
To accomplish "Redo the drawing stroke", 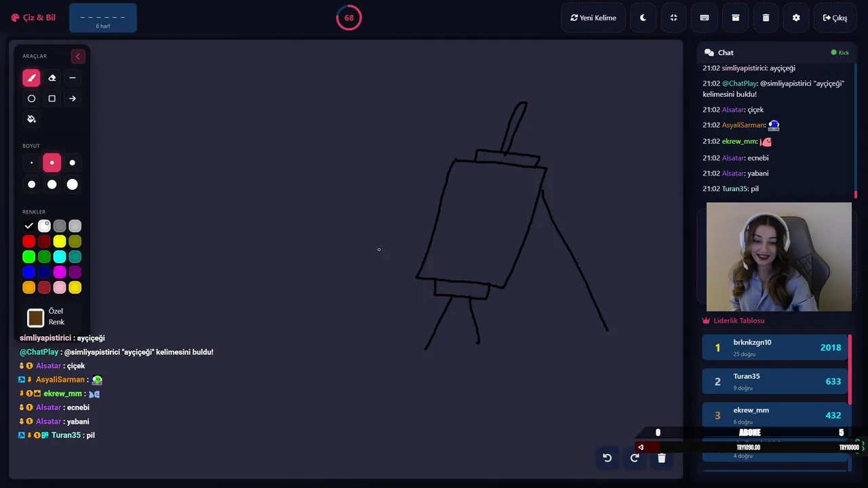I will tap(635, 457).
